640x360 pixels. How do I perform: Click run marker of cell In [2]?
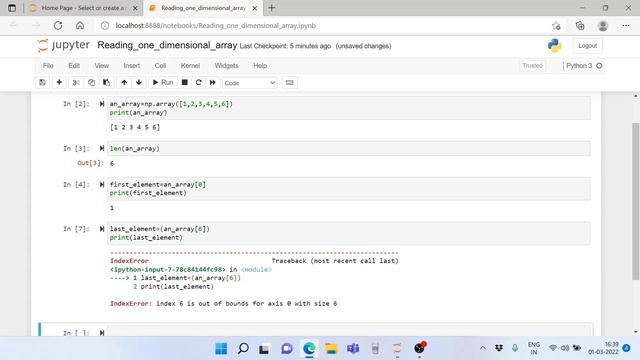[x=102, y=104]
